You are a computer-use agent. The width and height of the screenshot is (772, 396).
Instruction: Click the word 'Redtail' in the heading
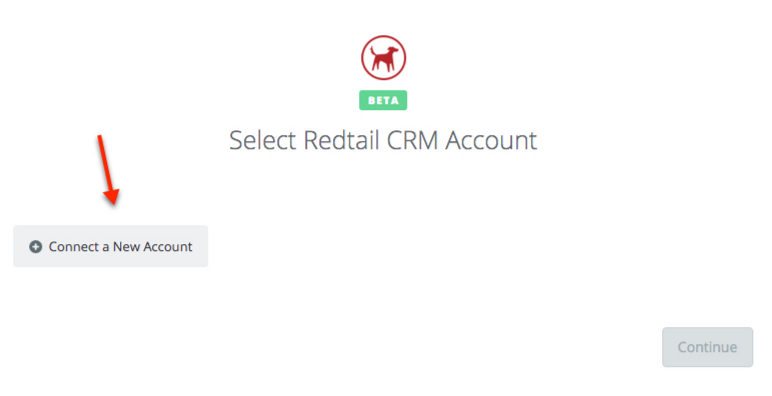point(342,140)
